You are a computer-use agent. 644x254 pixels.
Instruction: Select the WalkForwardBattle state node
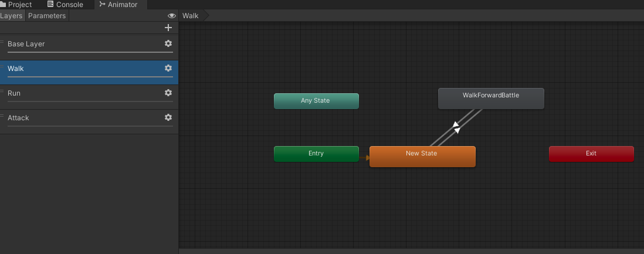(x=491, y=99)
